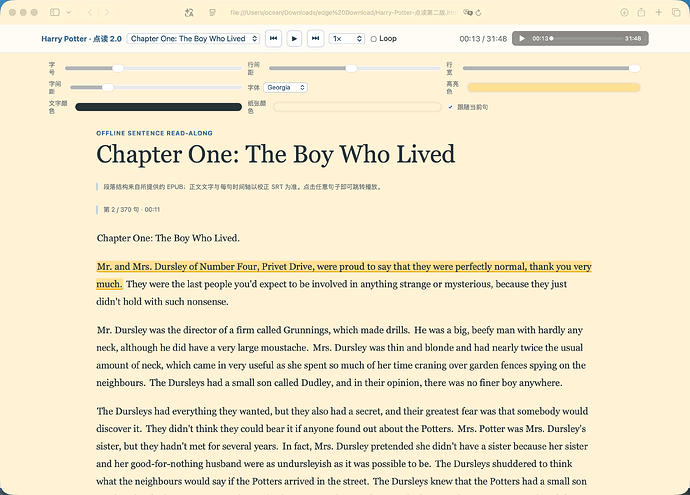The image size is (690, 495).
Task: Click the large Chapter One heading
Action: pos(275,154)
